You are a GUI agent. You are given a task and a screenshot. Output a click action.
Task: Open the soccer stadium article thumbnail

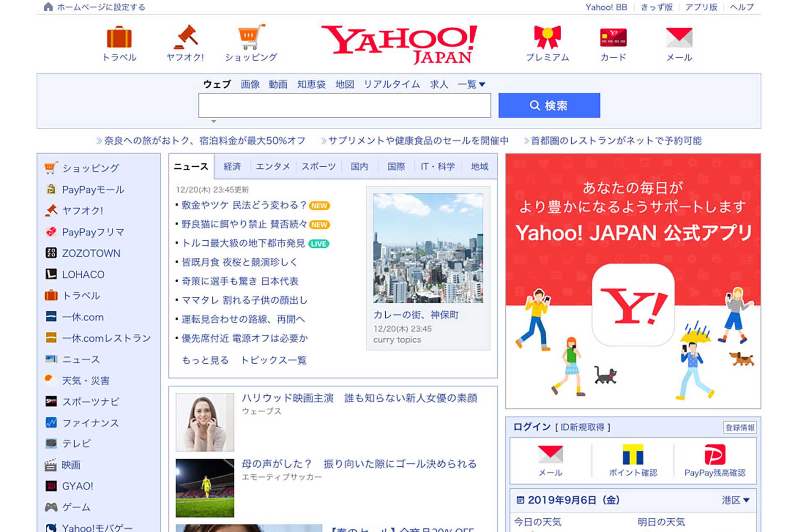point(205,488)
